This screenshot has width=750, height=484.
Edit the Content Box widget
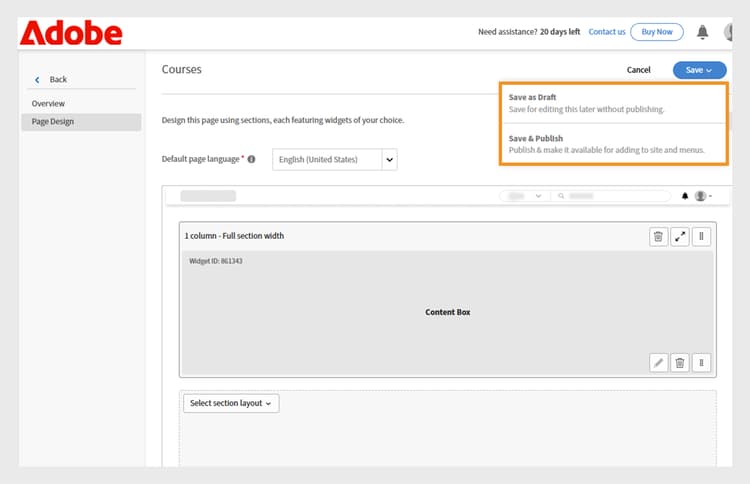658,363
